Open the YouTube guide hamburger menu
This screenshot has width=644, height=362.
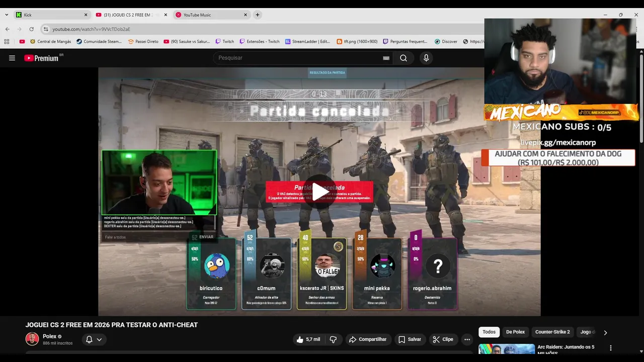pyautogui.click(x=12, y=58)
